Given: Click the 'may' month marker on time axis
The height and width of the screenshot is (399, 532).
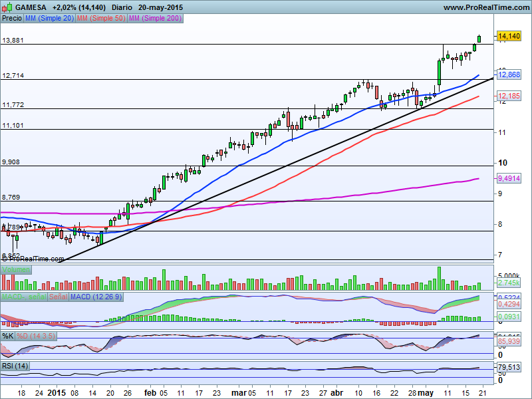Looking at the screenshot, I should (x=424, y=392).
